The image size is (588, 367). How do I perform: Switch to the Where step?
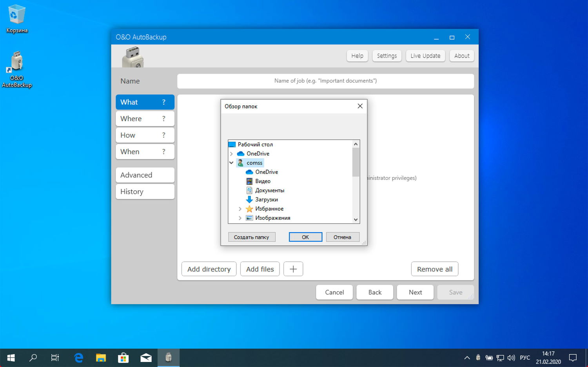[145, 118]
